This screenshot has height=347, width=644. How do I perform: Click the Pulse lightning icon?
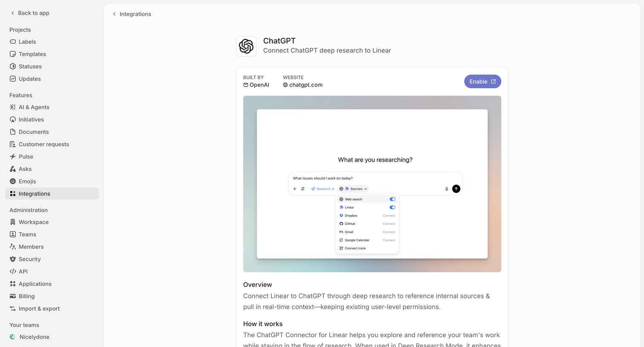pos(13,157)
